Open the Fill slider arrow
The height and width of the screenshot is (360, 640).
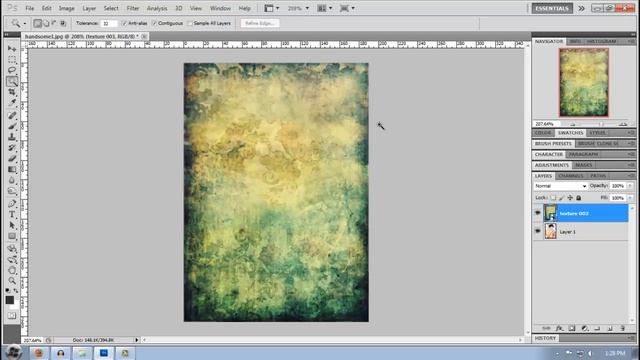click(x=630, y=198)
